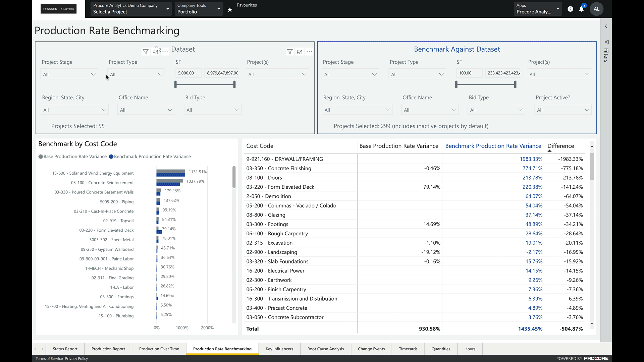644x362 pixels.
Task: Click Benchmark Production Rate Variance legend swatch
Action: pos(111,157)
